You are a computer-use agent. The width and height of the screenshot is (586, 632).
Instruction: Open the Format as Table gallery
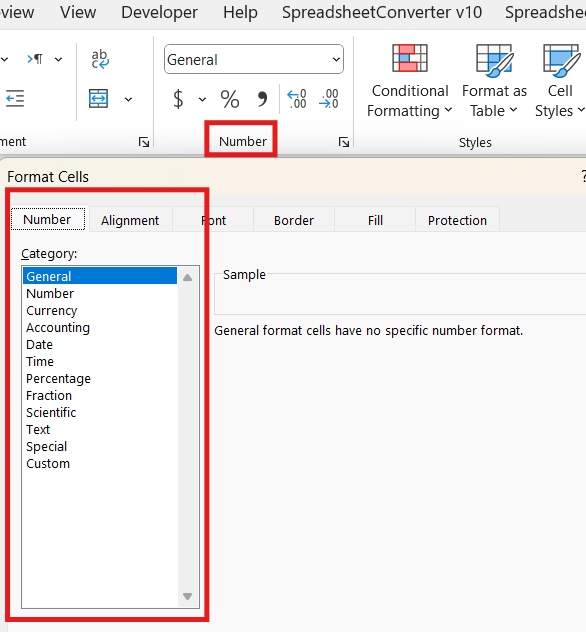[494, 81]
